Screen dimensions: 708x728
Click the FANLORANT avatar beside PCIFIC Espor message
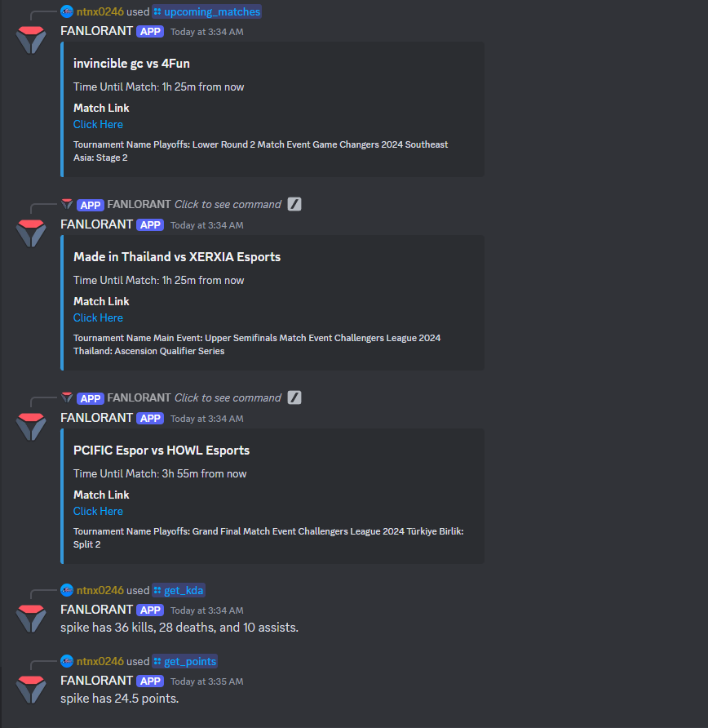click(31, 427)
